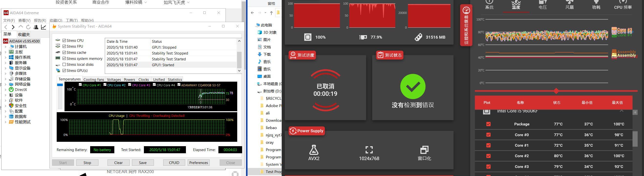Click the CPUID button
Image resolution: width=644 pixels, height=176 pixels.
[x=174, y=163]
